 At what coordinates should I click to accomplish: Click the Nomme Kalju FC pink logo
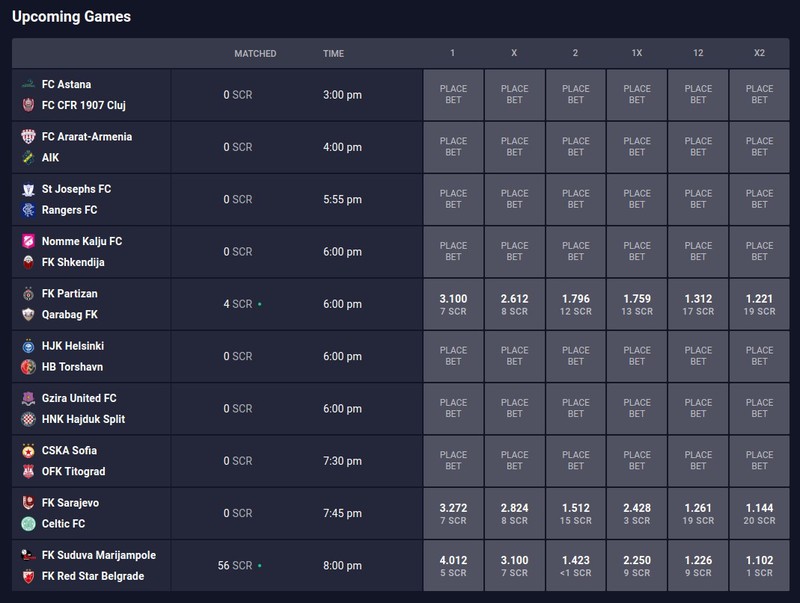pos(29,241)
